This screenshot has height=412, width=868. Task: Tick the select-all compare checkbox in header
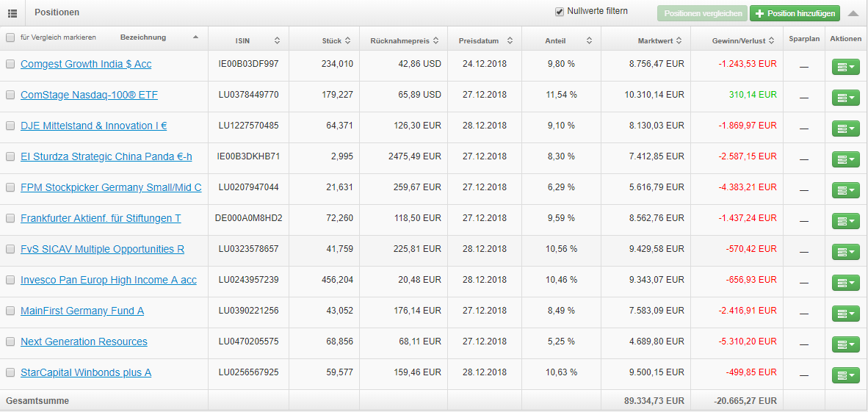tap(10, 37)
